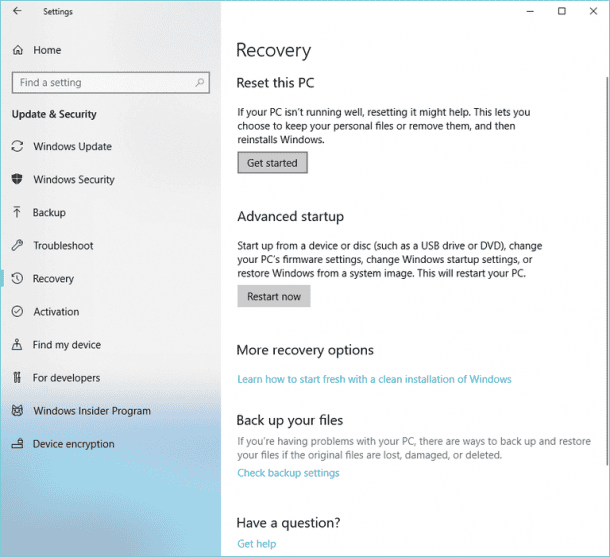Click the Backup upload arrow icon

click(17, 213)
